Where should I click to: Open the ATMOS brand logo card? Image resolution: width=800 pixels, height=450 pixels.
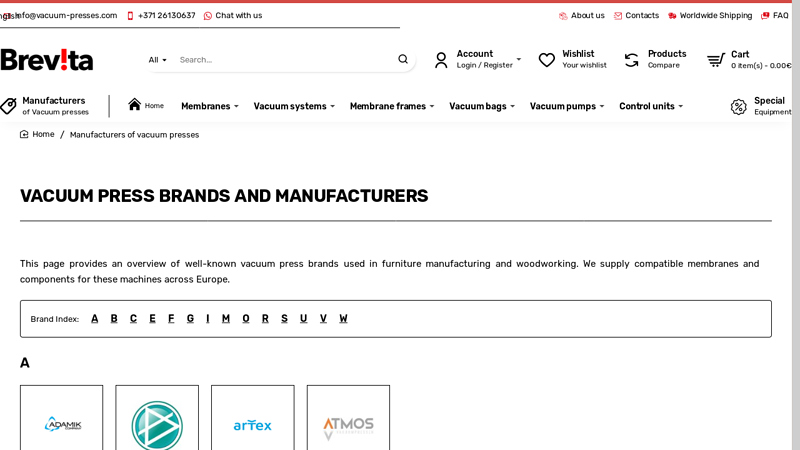348,417
